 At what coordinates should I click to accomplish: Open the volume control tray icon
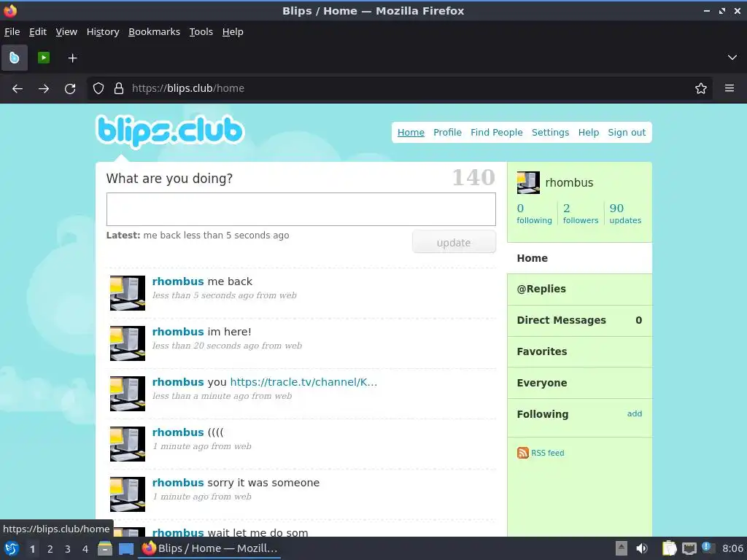point(642,548)
